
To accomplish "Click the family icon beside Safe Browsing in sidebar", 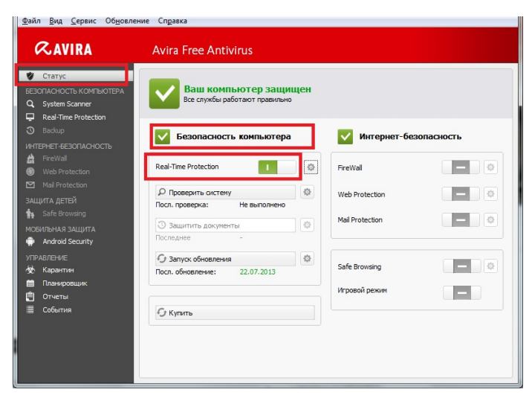I will point(30,214).
